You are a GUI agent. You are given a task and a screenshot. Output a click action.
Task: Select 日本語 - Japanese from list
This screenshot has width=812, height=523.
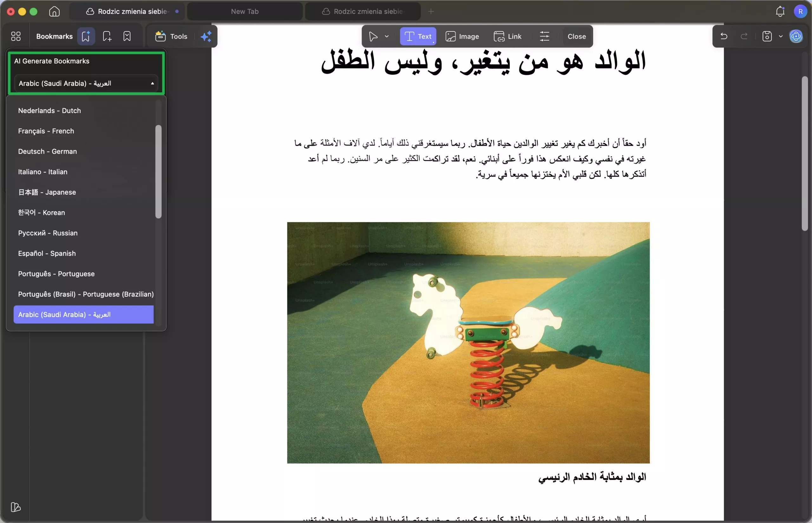coord(47,192)
